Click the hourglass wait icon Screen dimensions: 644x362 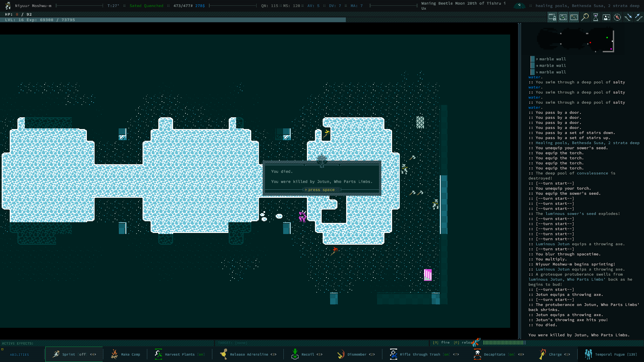point(596,17)
